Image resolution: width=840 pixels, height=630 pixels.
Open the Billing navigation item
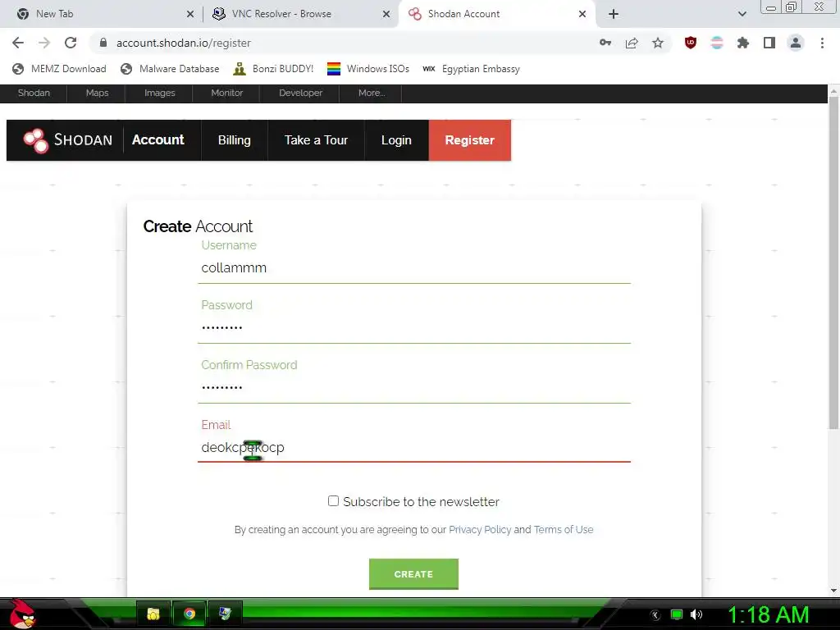coord(234,139)
